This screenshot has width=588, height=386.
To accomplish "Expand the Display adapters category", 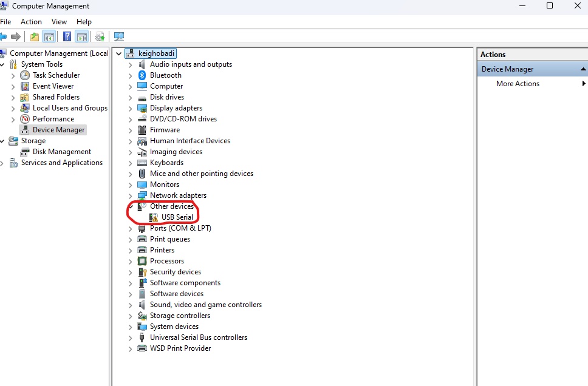I will (130, 108).
